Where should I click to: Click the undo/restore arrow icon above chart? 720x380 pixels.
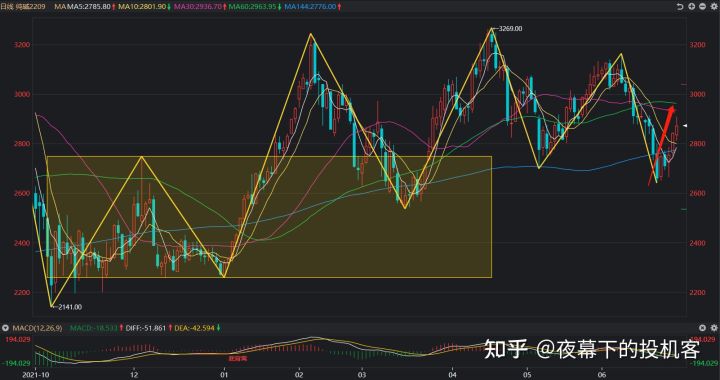coord(680,7)
